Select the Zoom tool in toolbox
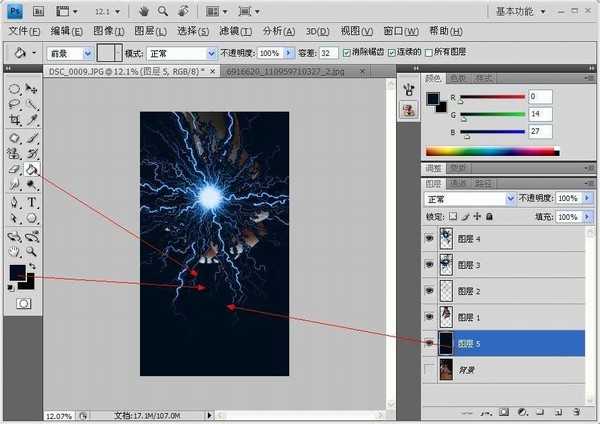The image size is (600, 424). click(32, 250)
